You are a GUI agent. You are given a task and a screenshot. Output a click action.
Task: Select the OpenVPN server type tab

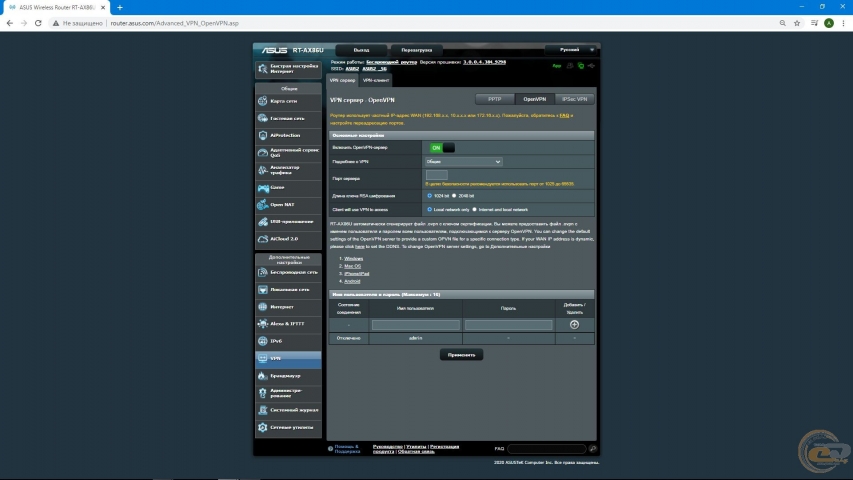tap(534, 99)
